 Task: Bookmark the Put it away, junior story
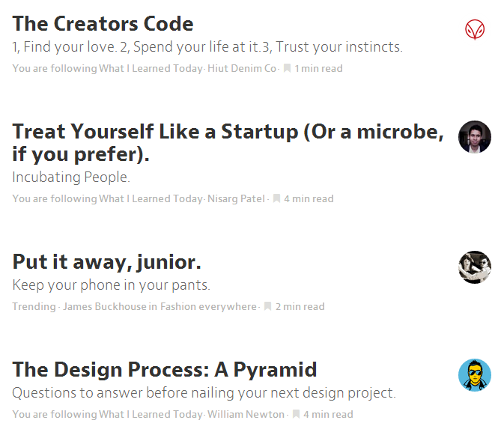(267, 306)
